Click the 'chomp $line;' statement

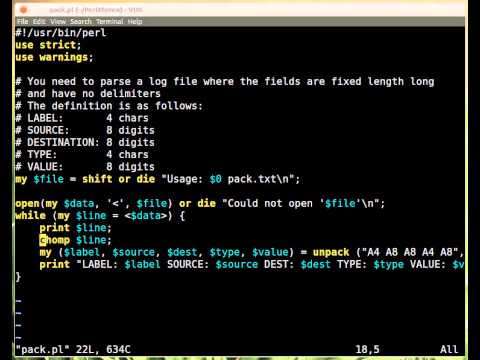(75, 240)
